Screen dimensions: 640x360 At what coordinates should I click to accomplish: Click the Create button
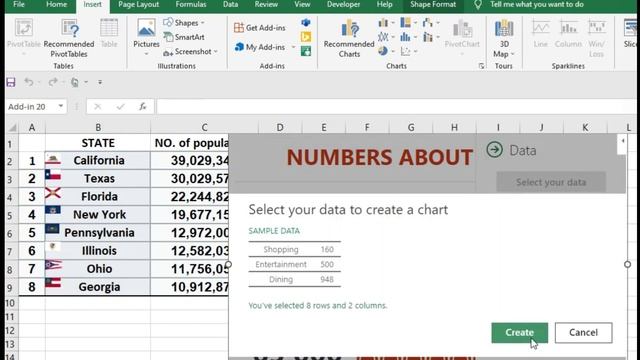pos(519,333)
